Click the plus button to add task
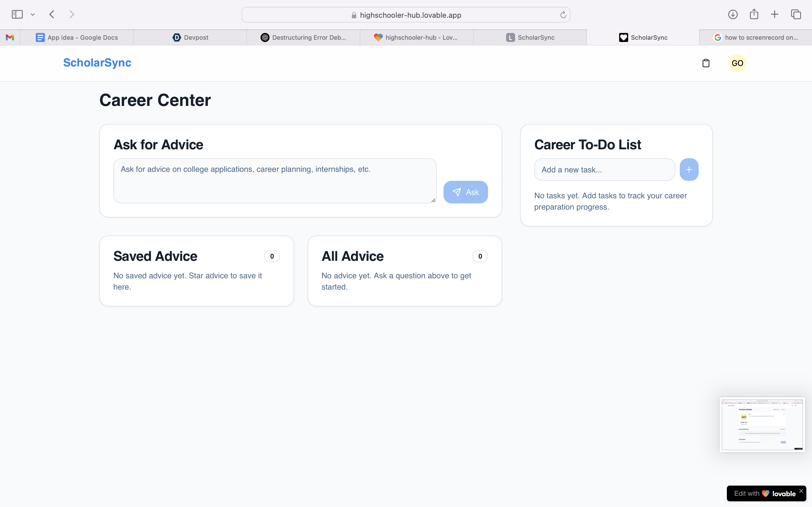812x507 pixels. pyautogui.click(x=689, y=170)
